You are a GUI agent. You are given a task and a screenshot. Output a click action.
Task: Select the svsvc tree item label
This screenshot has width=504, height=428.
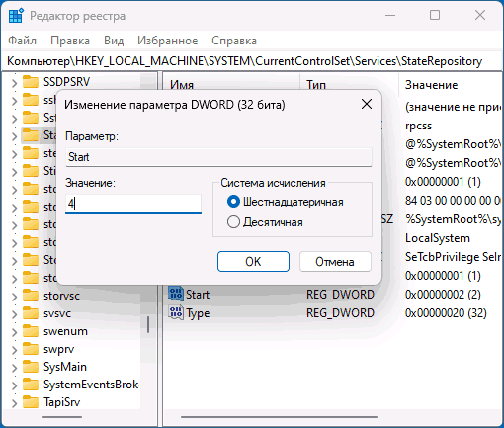57,313
